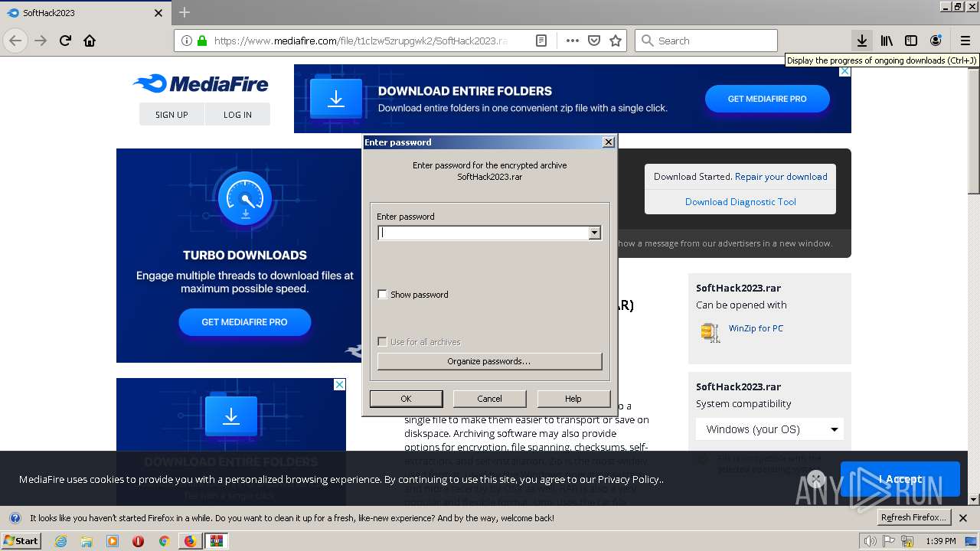Open Firefox account icon
This screenshot has width=980, height=551.
point(936,41)
